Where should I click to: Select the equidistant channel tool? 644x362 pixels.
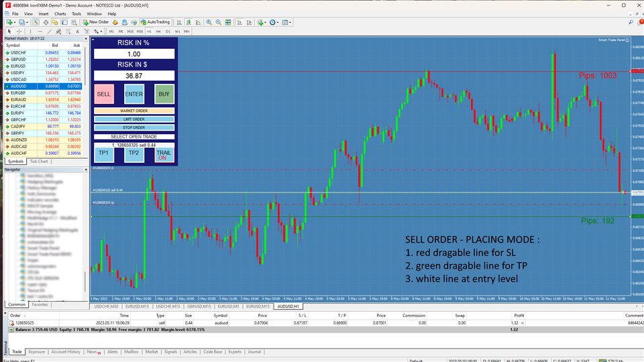[x=59, y=32]
